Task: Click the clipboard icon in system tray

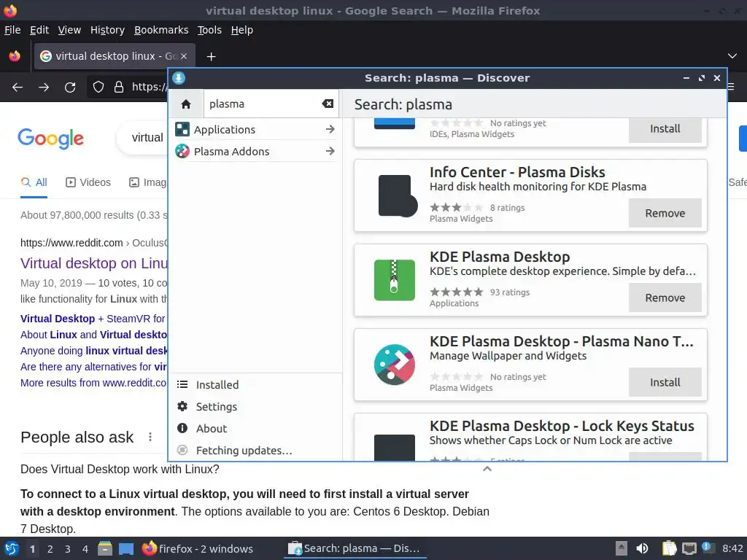Action: click(670, 548)
